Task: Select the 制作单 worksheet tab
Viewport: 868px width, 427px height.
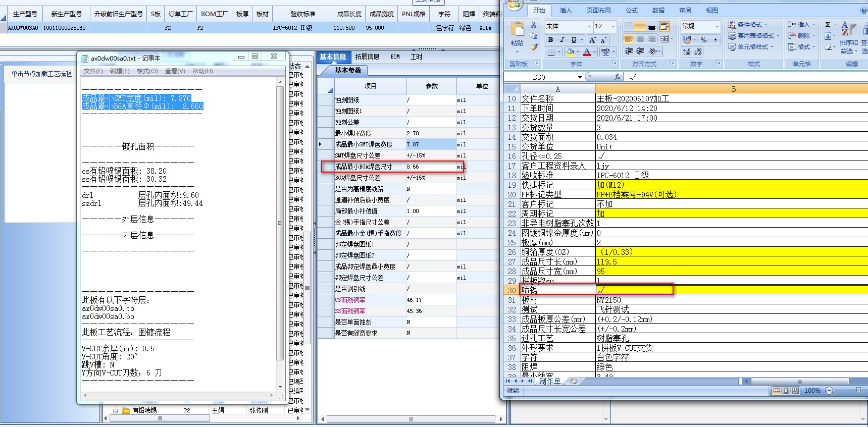Action: 550,381
